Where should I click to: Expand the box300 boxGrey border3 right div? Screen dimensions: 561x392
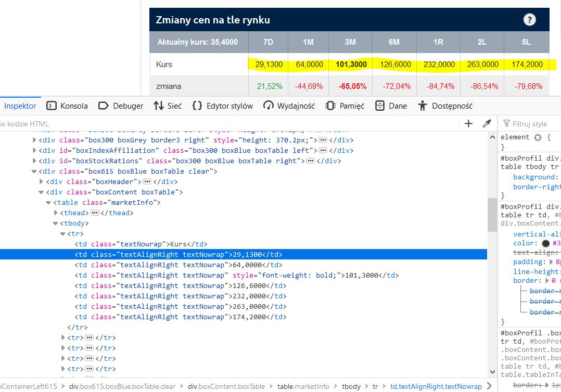[34, 140]
